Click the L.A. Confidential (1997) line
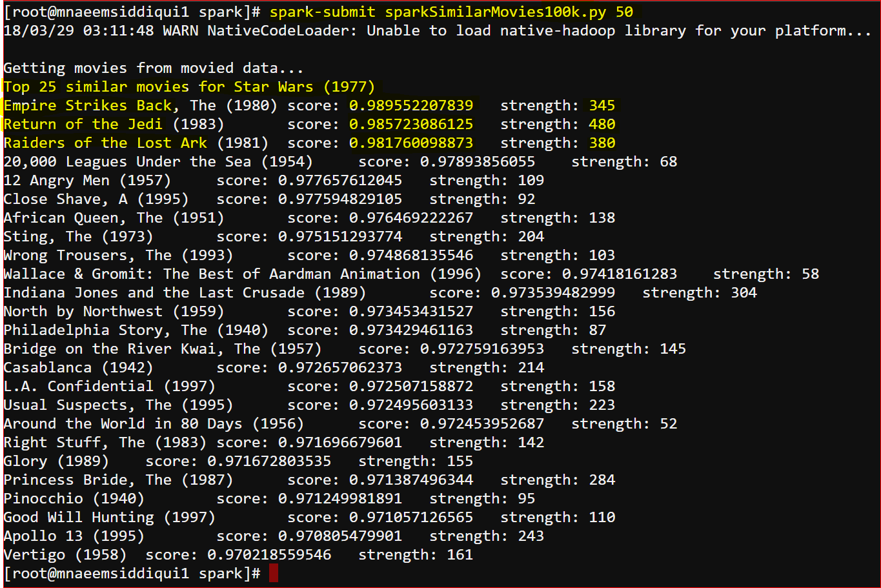The width and height of the screenshot is (881, 588). [x=309, y=386]
